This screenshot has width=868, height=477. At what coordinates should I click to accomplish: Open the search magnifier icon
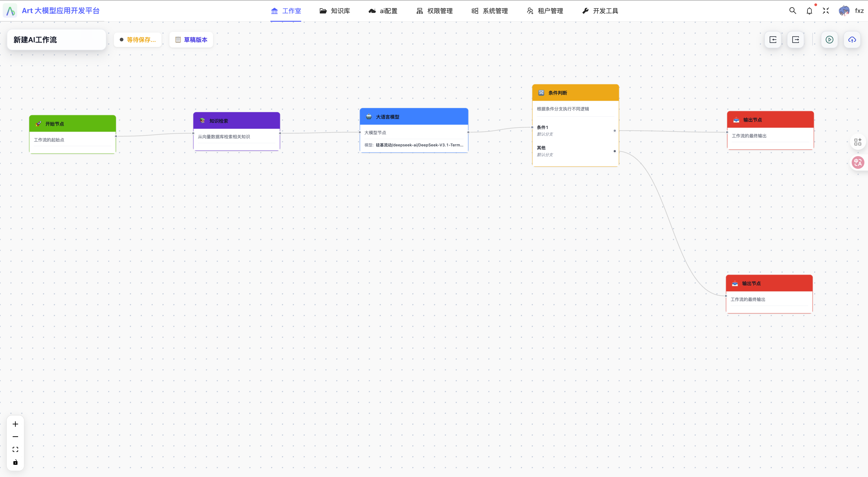click(792, 11)
